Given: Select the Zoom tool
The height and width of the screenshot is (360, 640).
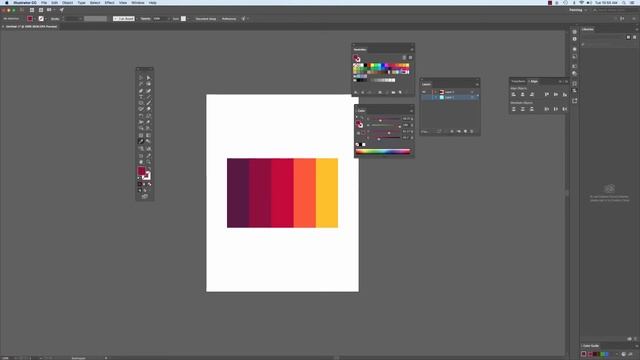Looking at the screenshot, I should pos(149,162).
